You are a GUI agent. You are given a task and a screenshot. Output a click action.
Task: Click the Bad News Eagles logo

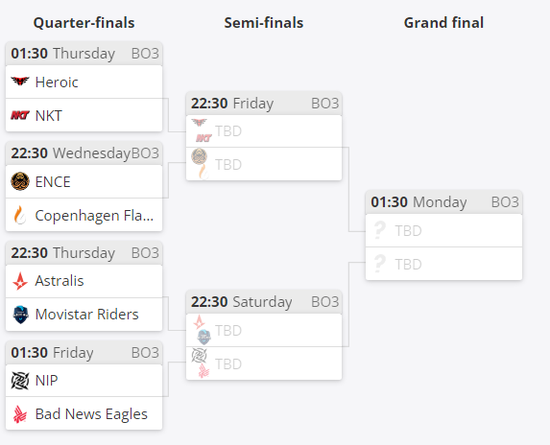[x=20, y=414]
